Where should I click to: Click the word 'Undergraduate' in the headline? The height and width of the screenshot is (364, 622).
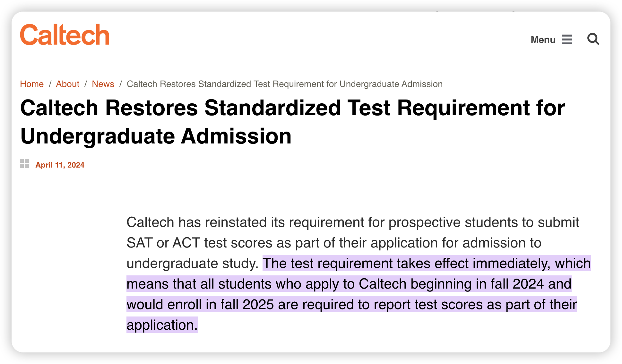click(98, 136)
